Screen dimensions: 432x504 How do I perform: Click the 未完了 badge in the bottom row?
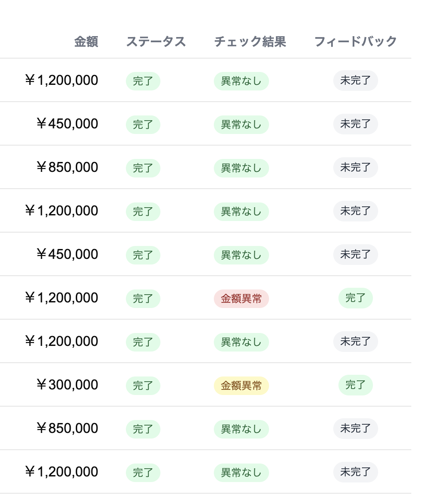[355, 472]
